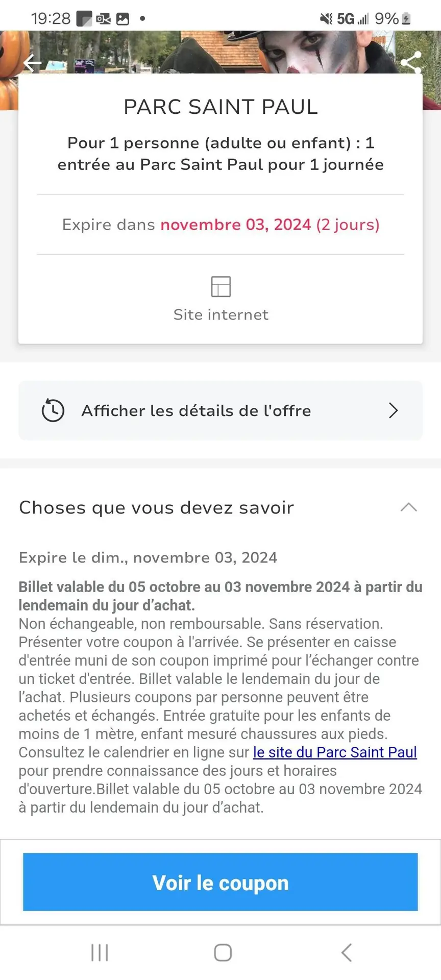Tap the battery indicator in status bar
The image size is (441, 980).
[406, 19]
